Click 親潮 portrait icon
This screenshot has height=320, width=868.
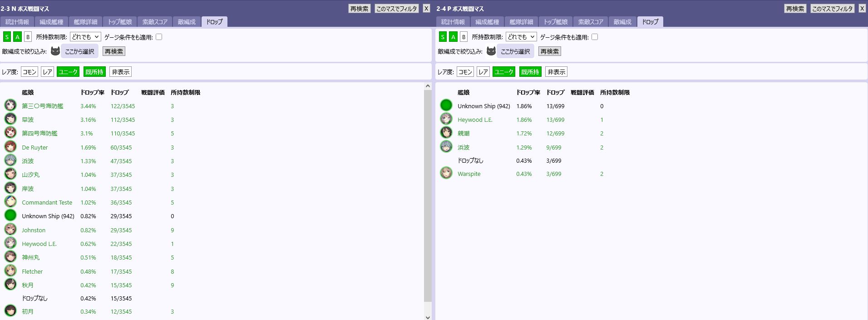[x=446, y=133]
